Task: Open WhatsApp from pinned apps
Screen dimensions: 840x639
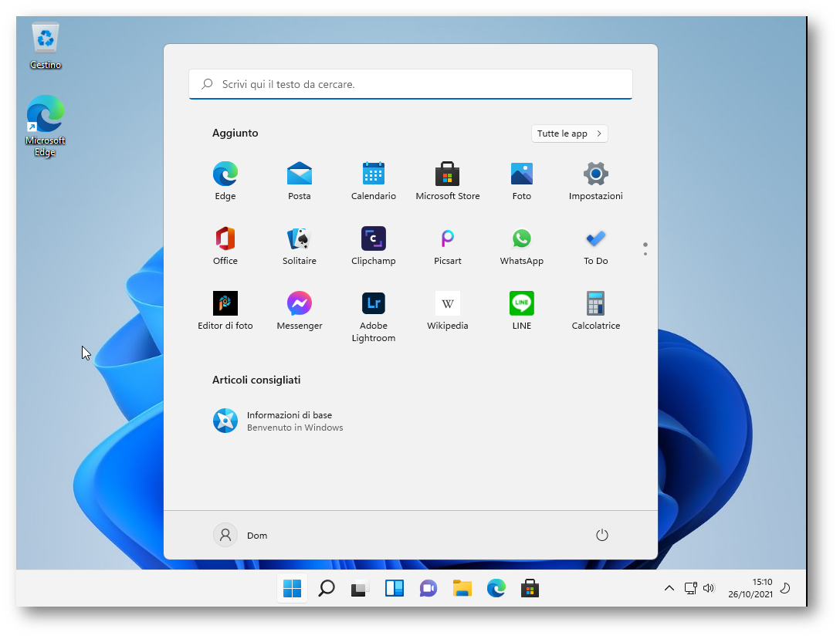Action: (521, 246)
